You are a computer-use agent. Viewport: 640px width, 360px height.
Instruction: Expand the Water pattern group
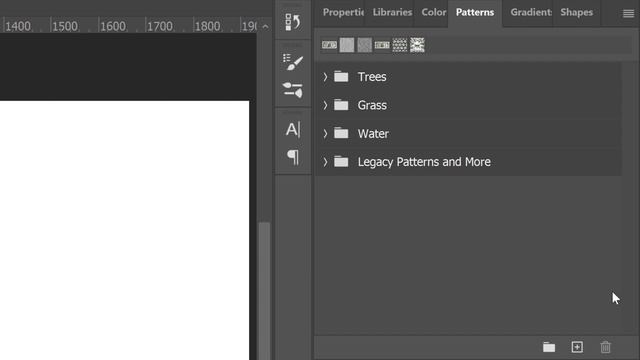pos(325,133)
